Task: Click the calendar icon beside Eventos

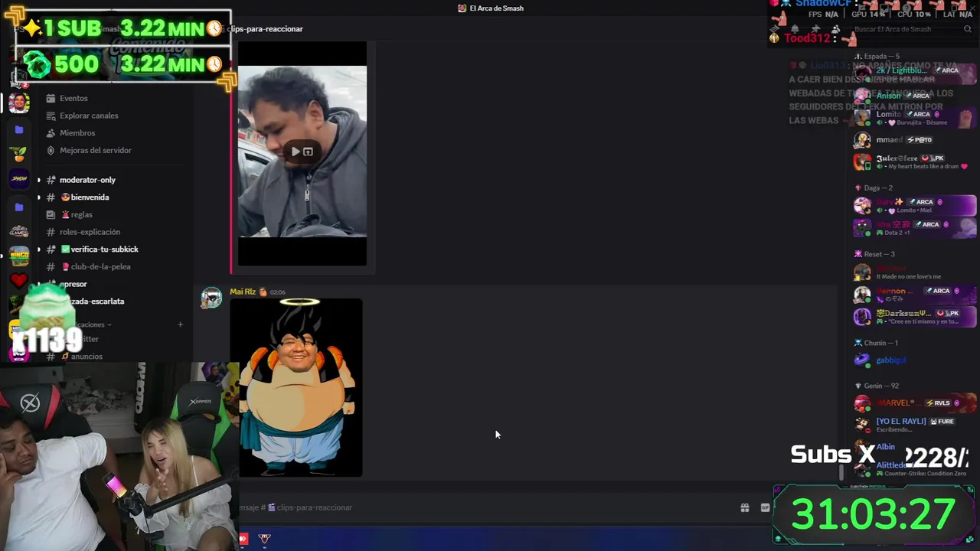Action: click(51, 98)
